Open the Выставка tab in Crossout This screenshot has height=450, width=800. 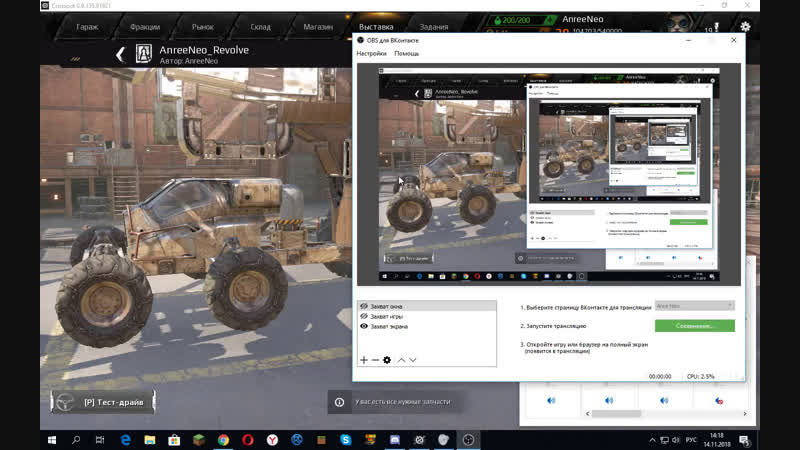click(376, 27)
